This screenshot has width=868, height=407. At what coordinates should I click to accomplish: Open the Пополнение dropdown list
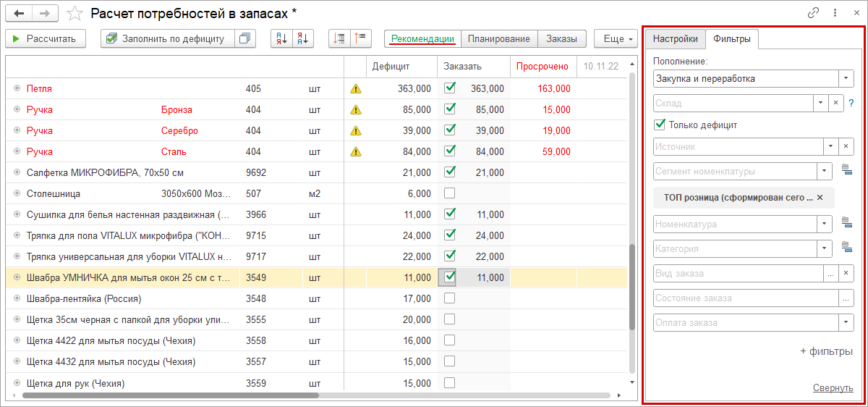point(846,78)
